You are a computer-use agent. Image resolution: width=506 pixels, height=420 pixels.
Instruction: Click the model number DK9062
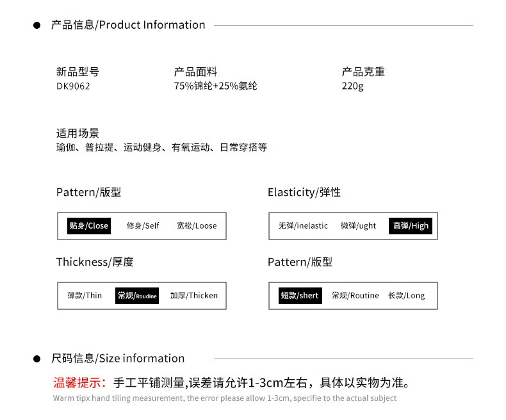tap(73, 86)
